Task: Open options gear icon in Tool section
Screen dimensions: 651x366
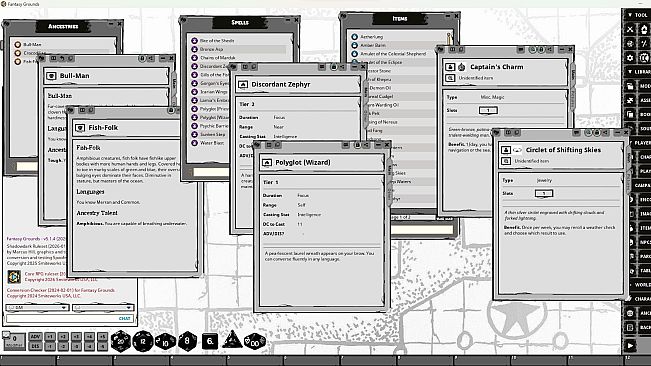Action: point(630,58)
